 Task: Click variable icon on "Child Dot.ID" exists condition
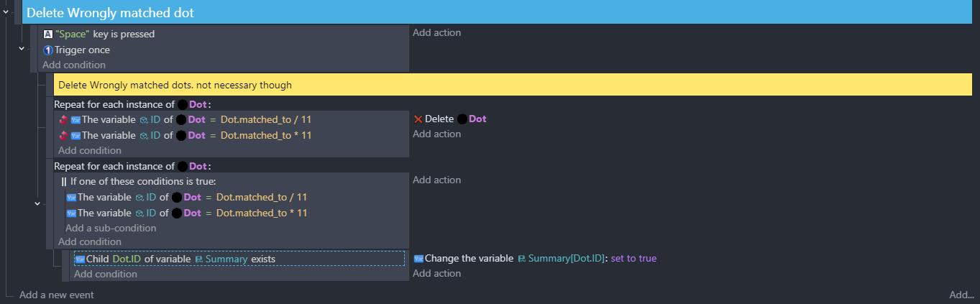pyautogui.click(x=80, y=259)
